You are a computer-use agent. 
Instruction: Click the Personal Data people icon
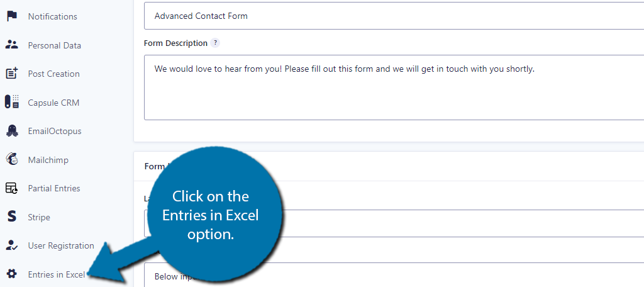coord(12,45)
